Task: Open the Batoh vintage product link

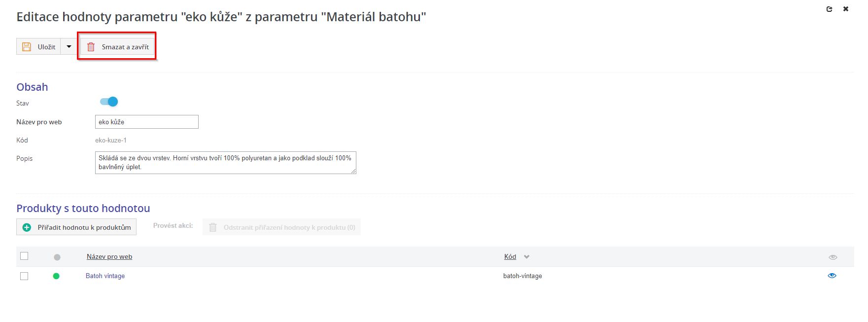Action: pos(105,276)
